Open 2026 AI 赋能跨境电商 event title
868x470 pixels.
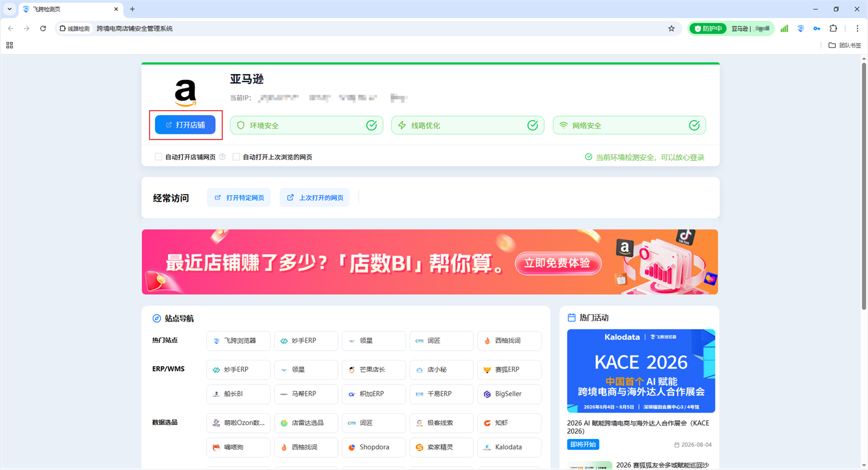point(638,427)
